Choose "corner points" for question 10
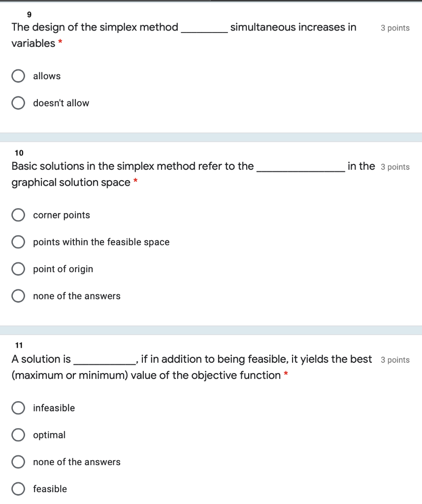422x504 pixels. 18,215
